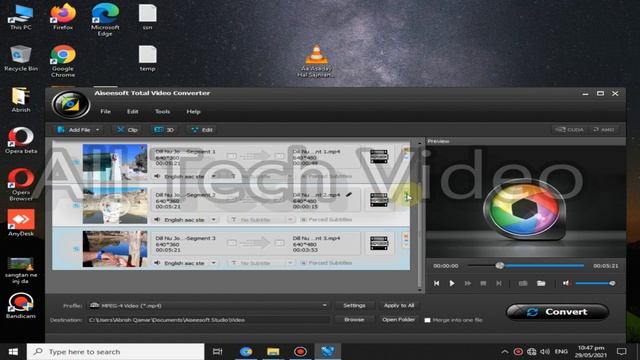The image size is (640, 360).
Task: Expand the Add File dropdown arrow
Action: 98,130
